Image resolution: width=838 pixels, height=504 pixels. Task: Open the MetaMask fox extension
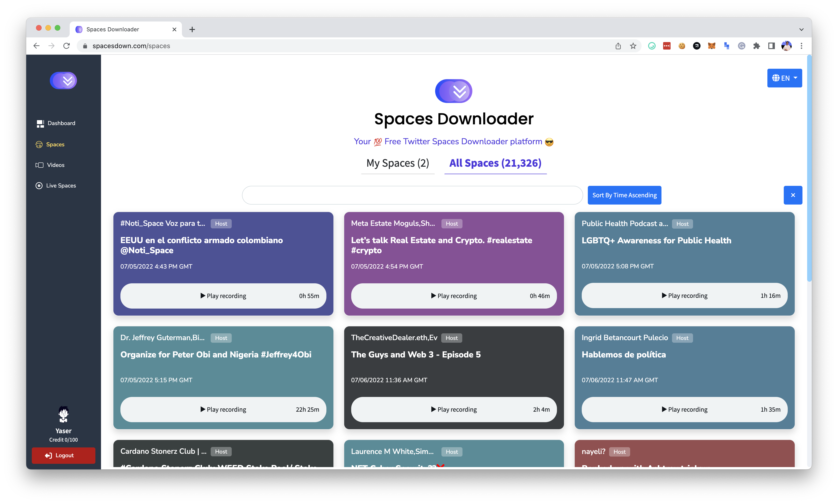(711, 46)
